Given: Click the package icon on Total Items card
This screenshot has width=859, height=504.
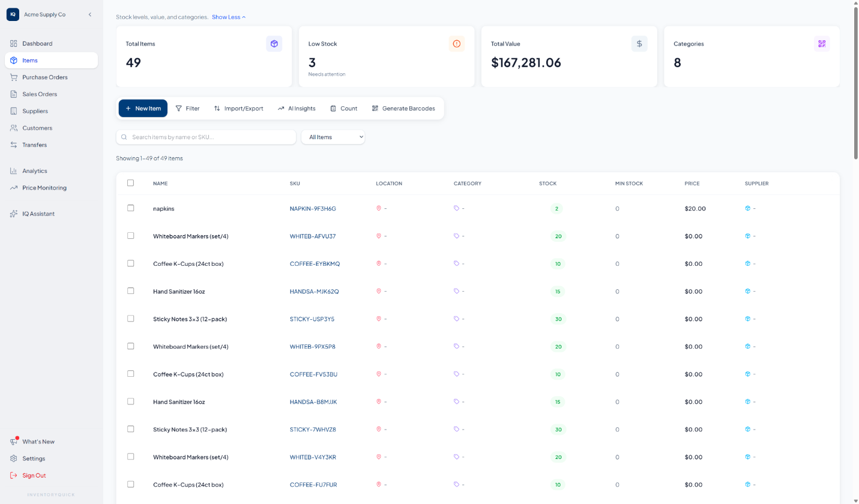Looking at the screenshot, I should pyautogui.click(x=274, y=43).
